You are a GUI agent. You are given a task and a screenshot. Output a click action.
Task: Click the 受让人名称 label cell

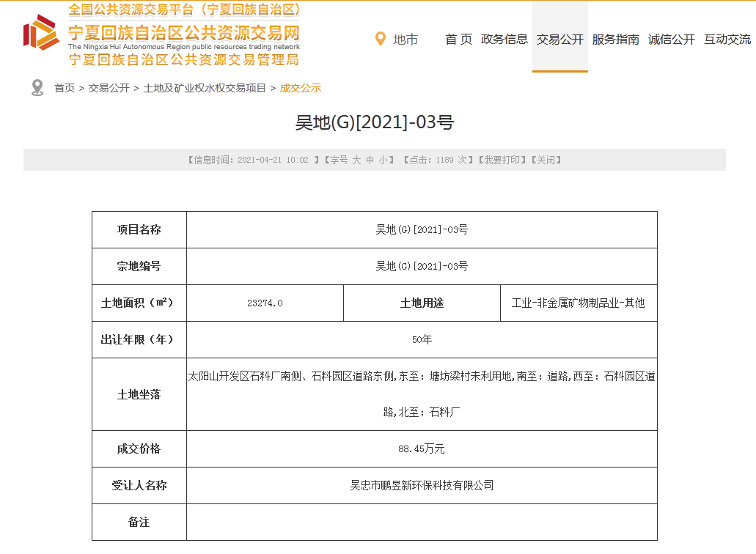point(139,486)
